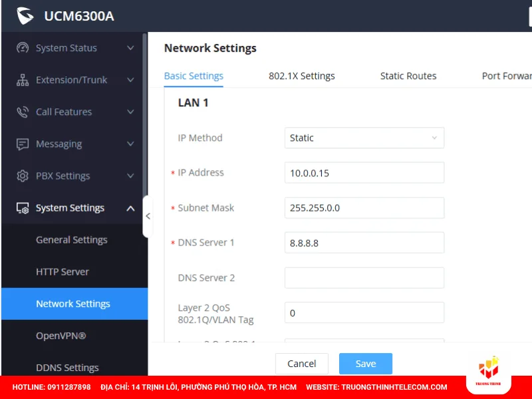Click the Grandstream logo icon
Image resolution: width=532 pixels, height=399 pixels.
click(x=25, y=15)
